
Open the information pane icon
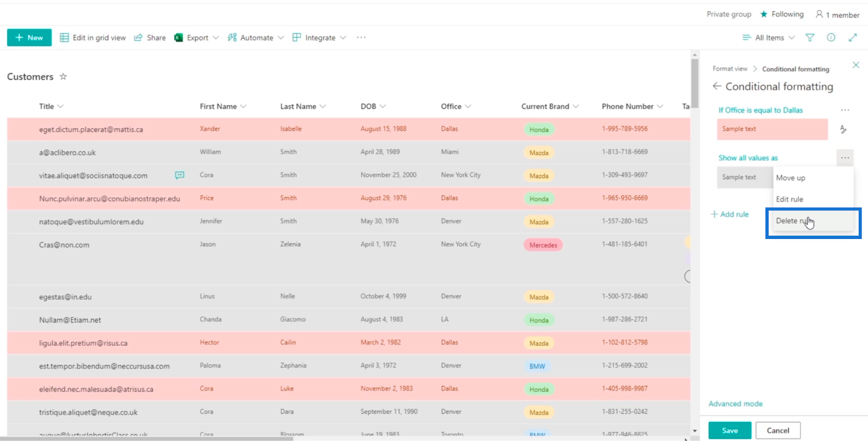tap(831, 37)
